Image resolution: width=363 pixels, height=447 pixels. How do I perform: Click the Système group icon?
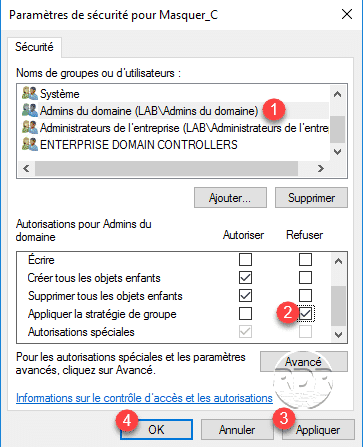pyautogui.click(x=30, y=94)
